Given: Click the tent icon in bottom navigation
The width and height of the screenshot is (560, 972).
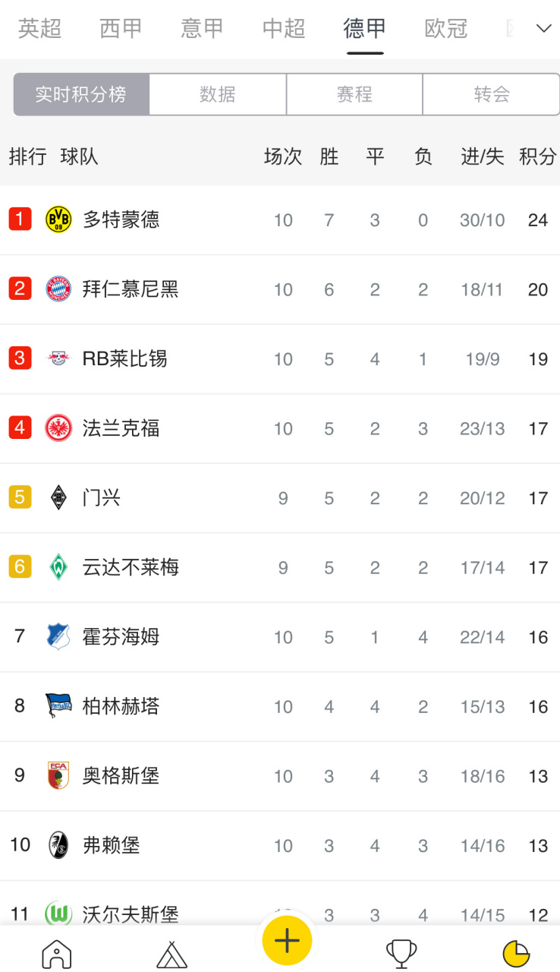Looking at the screenshot, I should tap(171, 953).
